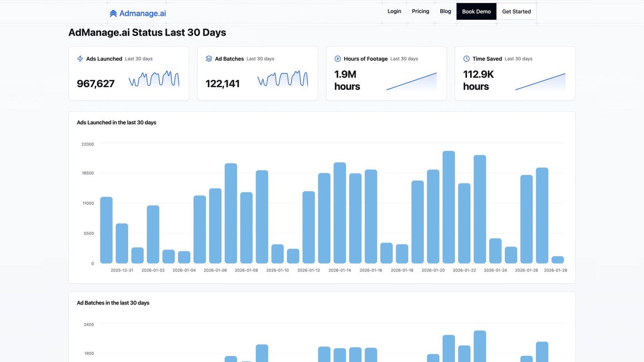Viewport: 644px width, 362px height.
Task: Click the play circle Hours of Footage icon
Action: [x=338, y=59]
